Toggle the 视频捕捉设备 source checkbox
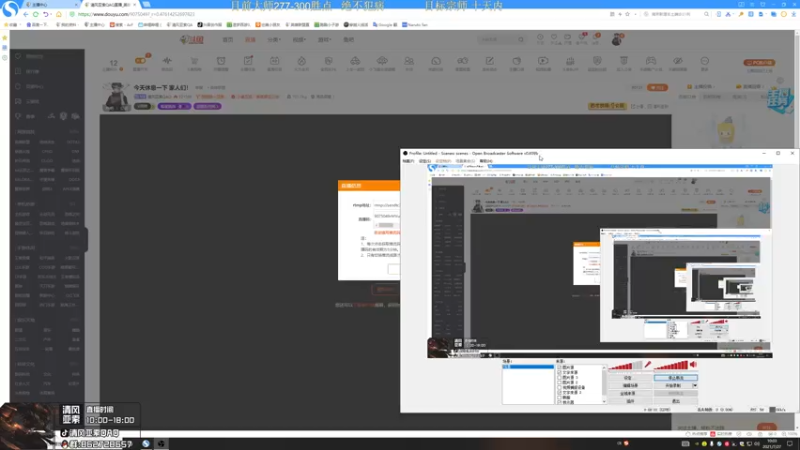800x450 pixels. pos(559,387)
